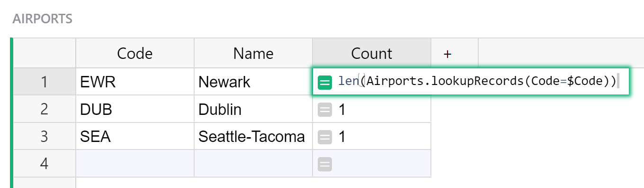
Task: Click the empty Code cell in new row
Action: point(135,164)
